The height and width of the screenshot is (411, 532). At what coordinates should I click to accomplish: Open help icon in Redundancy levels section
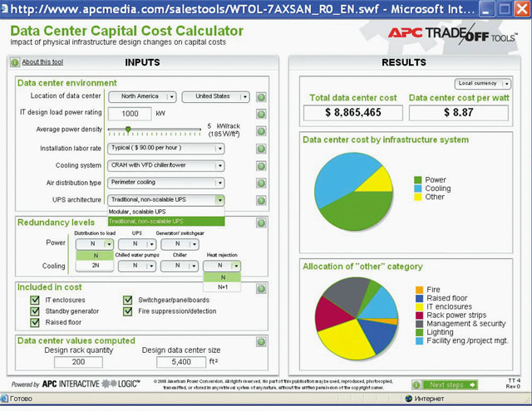point(261,223)
